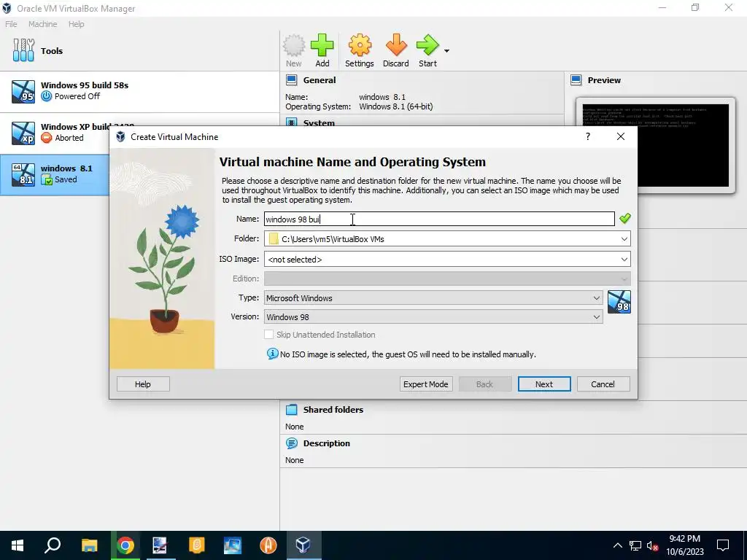Click the folder icon in Folder field

(274, 238)
